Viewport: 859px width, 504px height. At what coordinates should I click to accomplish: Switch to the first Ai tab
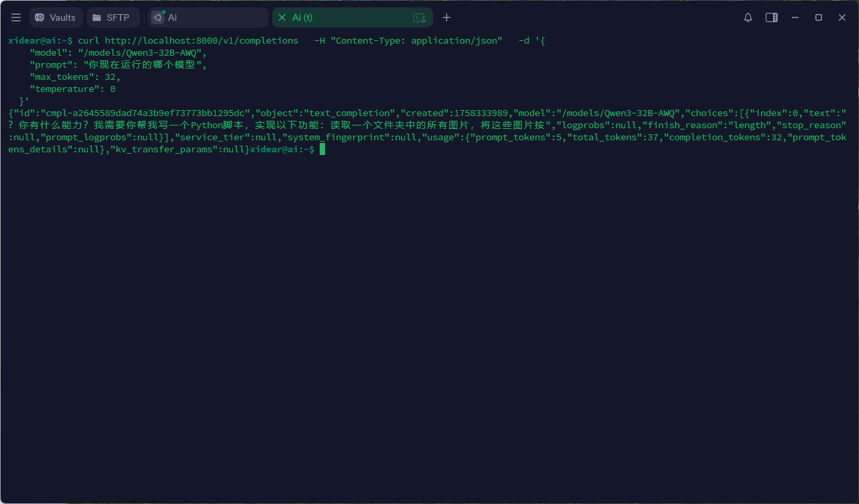[x=208, y=17]
